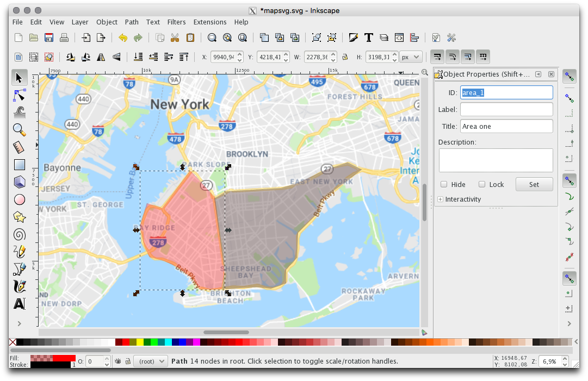Click the Redo arrow icon
This screenshot has width=588, height=381.
(x=138, y=38)
